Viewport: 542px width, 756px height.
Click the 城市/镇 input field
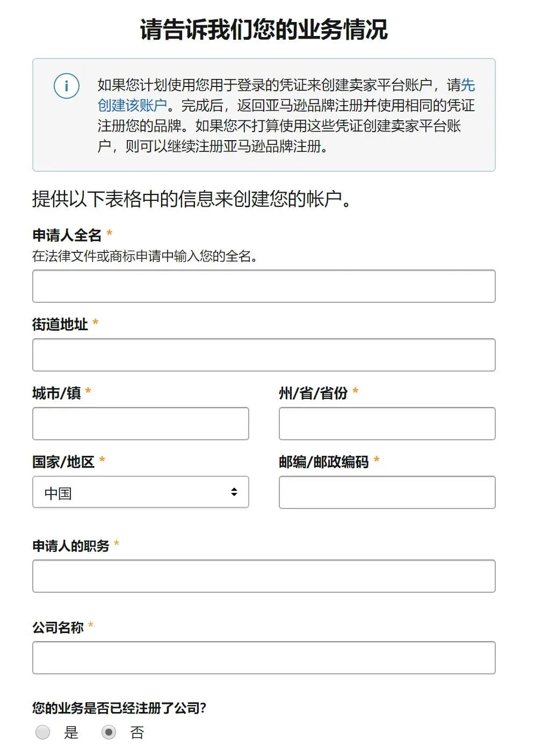coord(141,424)
